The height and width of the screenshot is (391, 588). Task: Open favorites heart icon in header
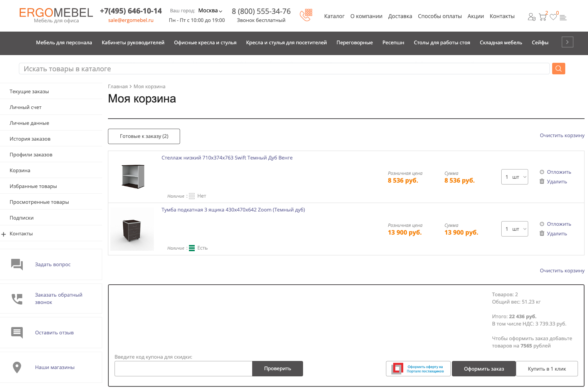(553, 17)
